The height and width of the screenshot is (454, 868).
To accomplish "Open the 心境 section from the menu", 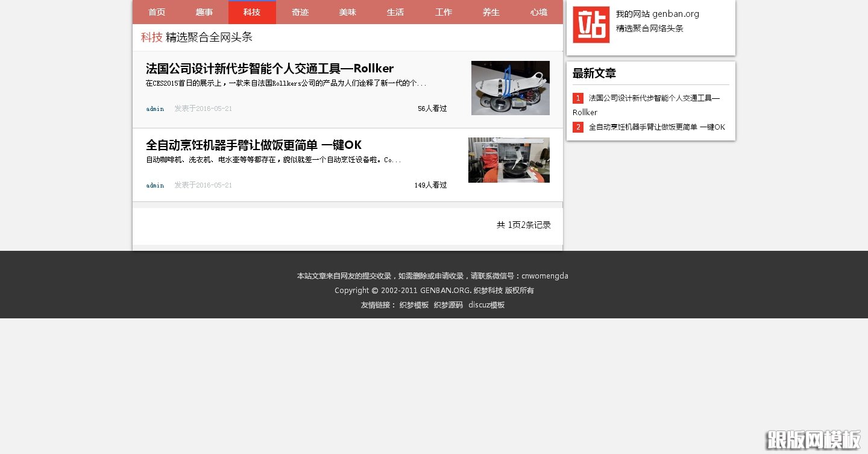I will click(538, 12).
